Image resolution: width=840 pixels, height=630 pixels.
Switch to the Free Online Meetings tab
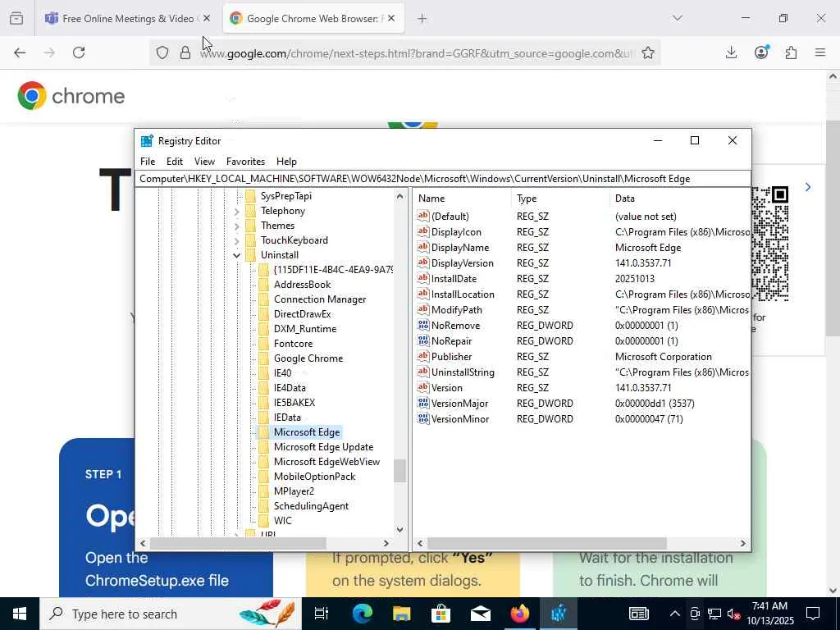[x=129, y=18]
